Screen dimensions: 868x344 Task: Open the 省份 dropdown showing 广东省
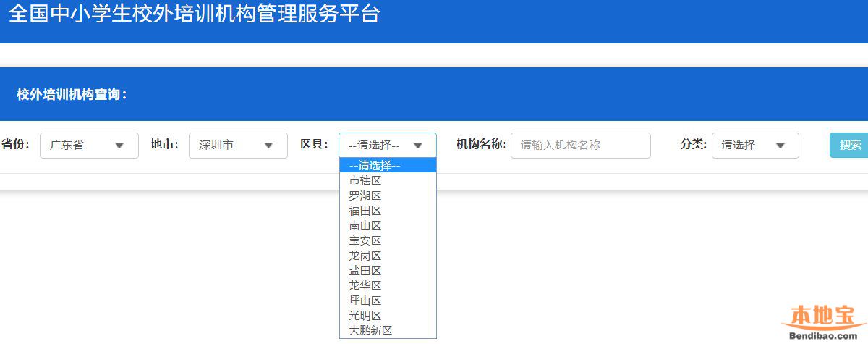pos(89,146)
